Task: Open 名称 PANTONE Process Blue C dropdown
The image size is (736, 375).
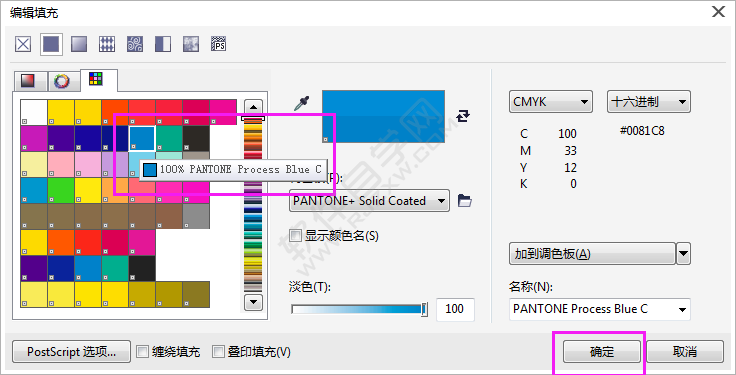Action: point(599,309)
